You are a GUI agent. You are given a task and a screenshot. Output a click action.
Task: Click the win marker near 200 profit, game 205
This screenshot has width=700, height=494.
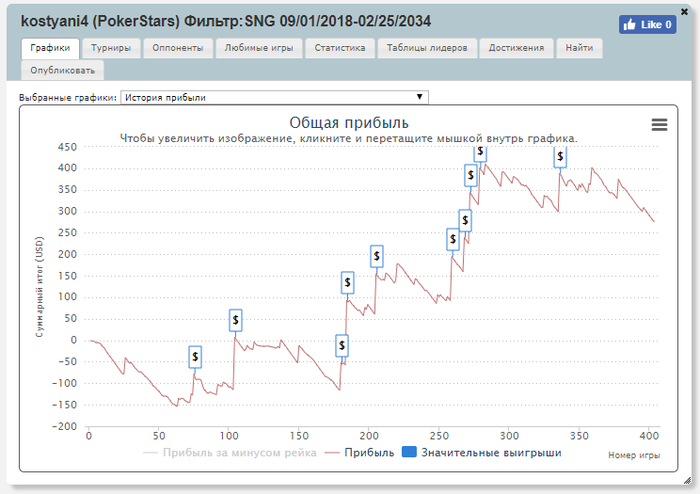[x=377, y=256]
